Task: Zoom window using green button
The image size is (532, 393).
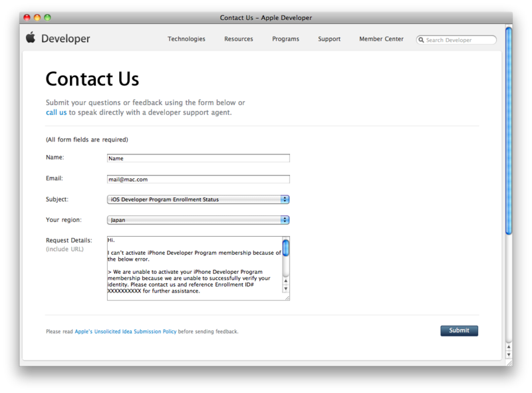Action: [47, 17]
